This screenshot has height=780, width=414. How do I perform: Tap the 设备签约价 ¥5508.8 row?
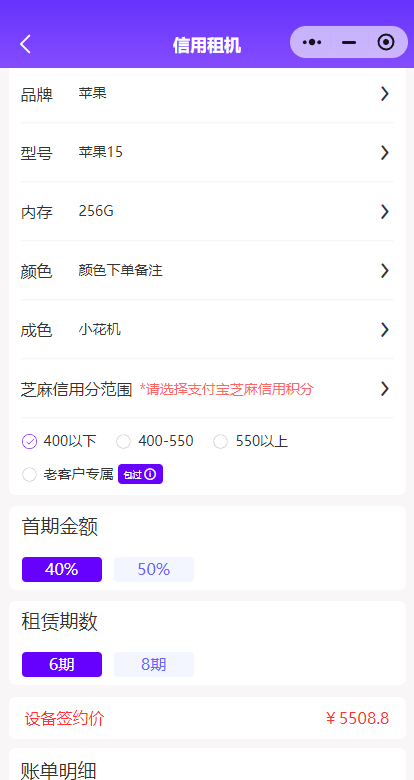(207, 718)
